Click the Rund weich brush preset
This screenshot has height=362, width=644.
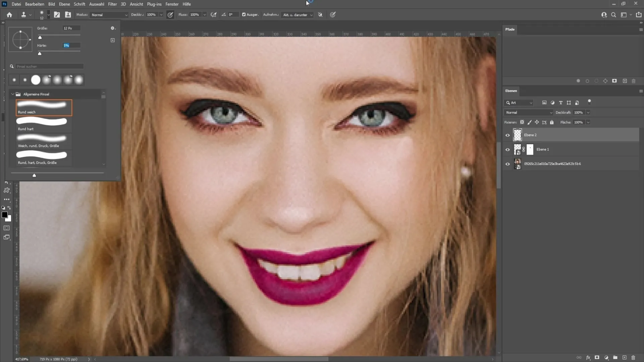[x=43, y=107]
